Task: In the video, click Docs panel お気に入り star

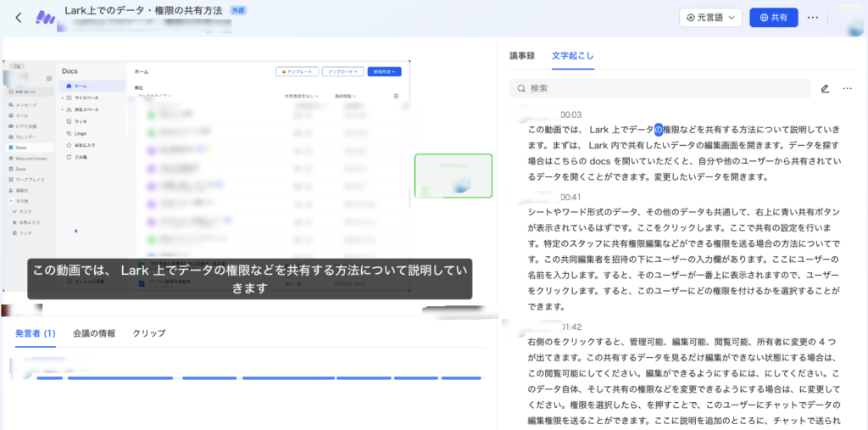Action: pyautogui.click(x=69, y=145)
